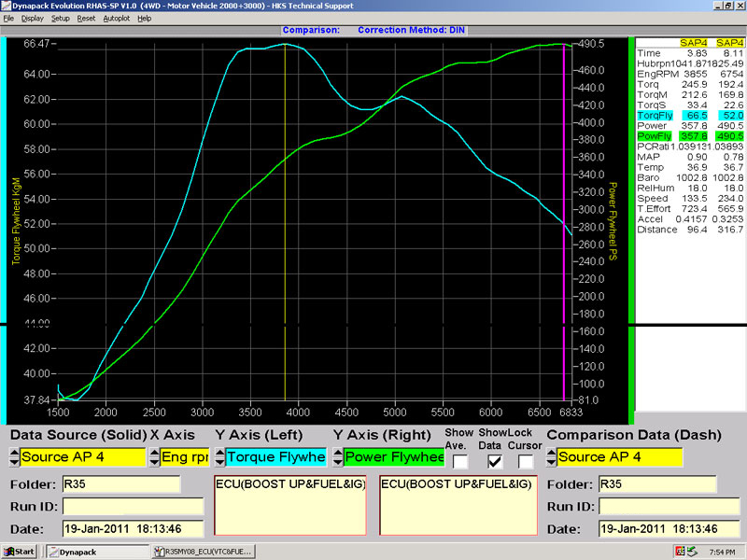Click the Setup menu item
This screenshot has height=560, width=747.
tap(60, 18)
